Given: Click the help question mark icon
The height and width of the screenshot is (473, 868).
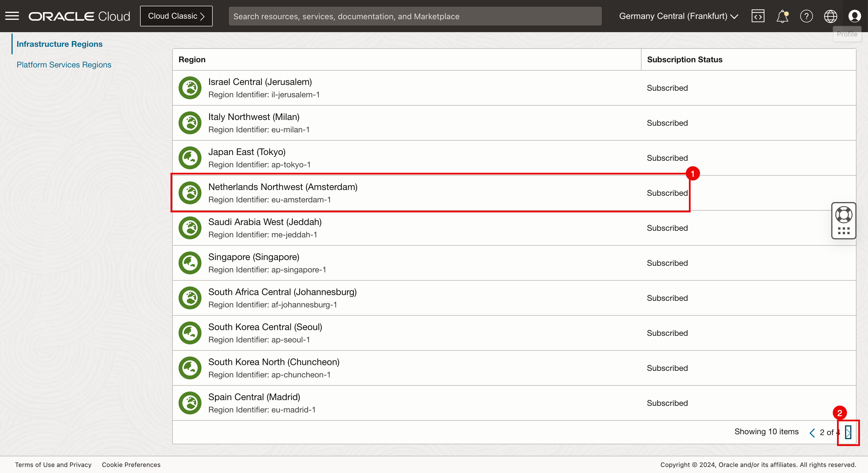Looking at the screenshot, I should (806, 16).
